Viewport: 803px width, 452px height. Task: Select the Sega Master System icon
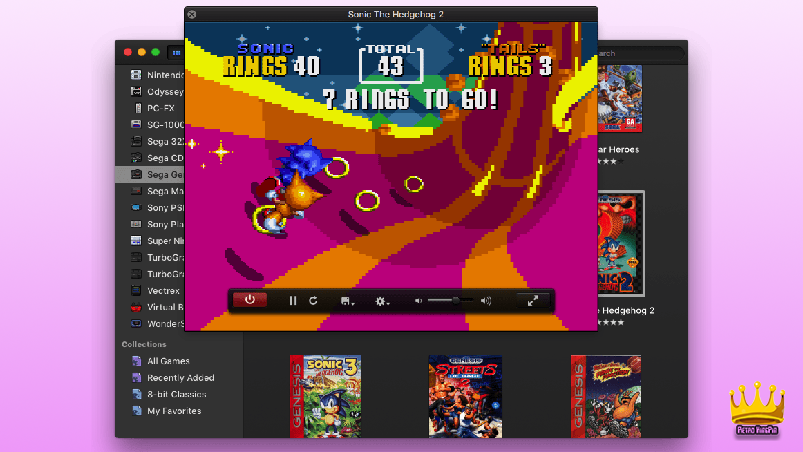click(x=136, y=191)
